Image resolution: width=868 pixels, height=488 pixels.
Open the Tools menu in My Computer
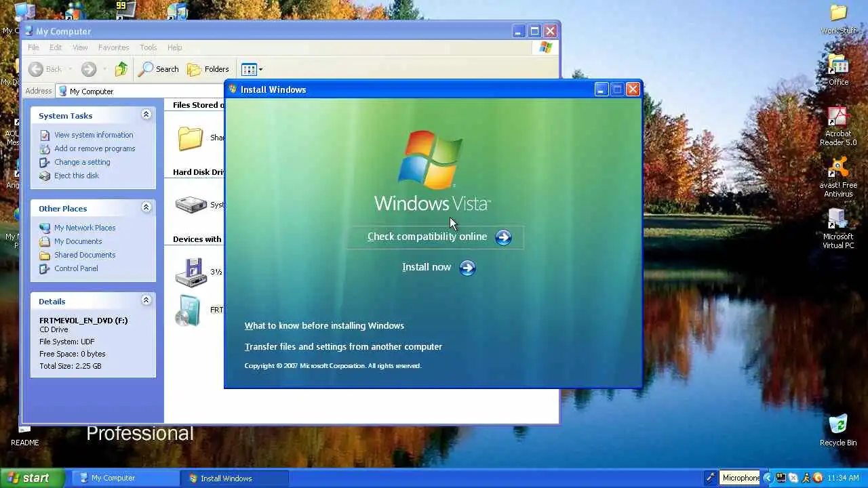coord(148,47)
